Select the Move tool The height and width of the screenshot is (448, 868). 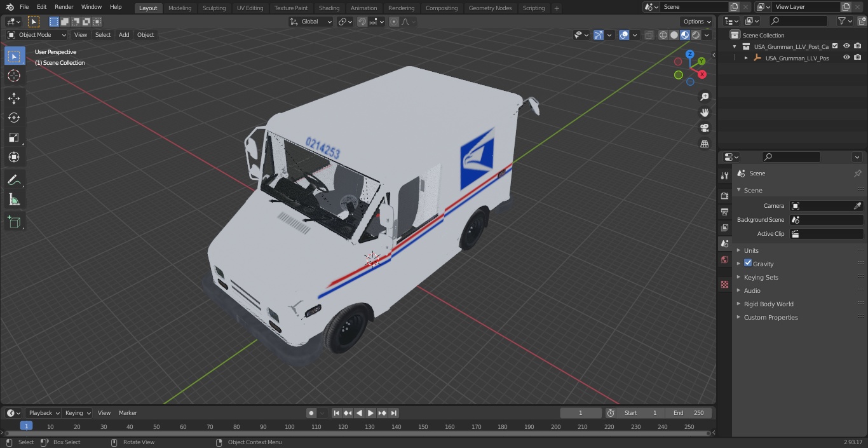14,98
